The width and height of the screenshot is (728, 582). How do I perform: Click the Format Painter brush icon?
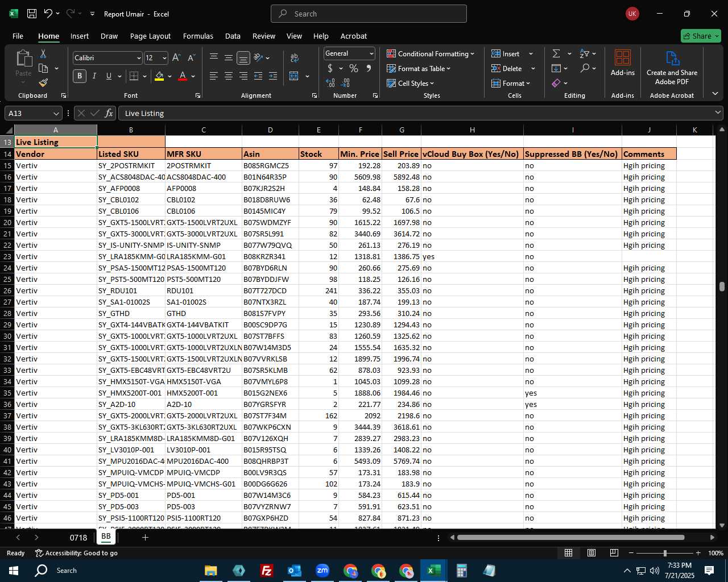pyautogui.click(x=43, y=83)
